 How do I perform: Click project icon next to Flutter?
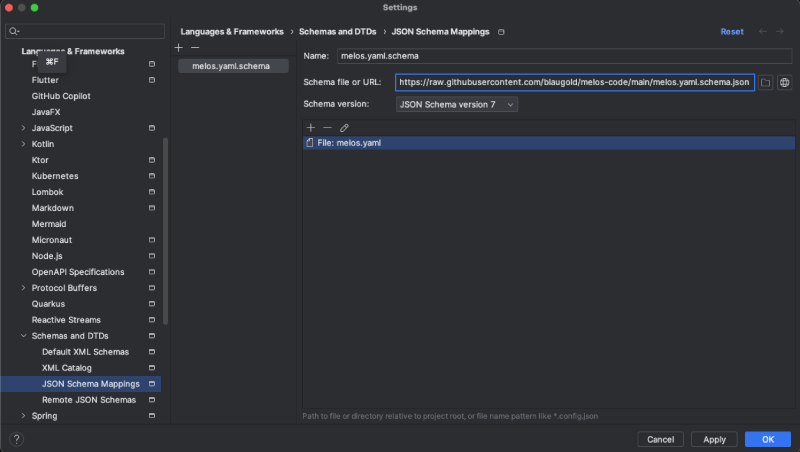(152, 80)
